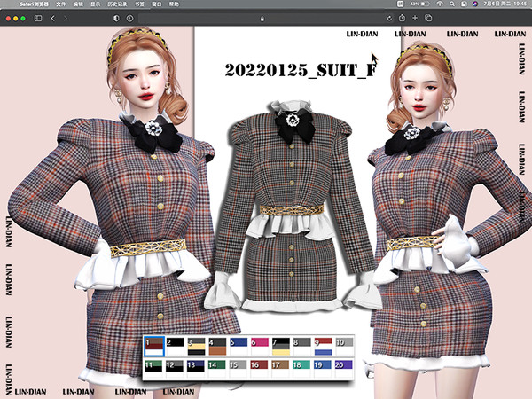Select color swatch number 5 blue
Image resolution: width=532 pixels, height=399 pixels.
pos(239,346)
